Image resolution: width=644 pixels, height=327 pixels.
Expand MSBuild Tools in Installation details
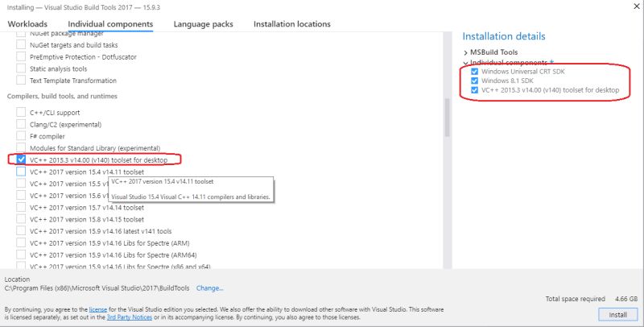[465, 52]
